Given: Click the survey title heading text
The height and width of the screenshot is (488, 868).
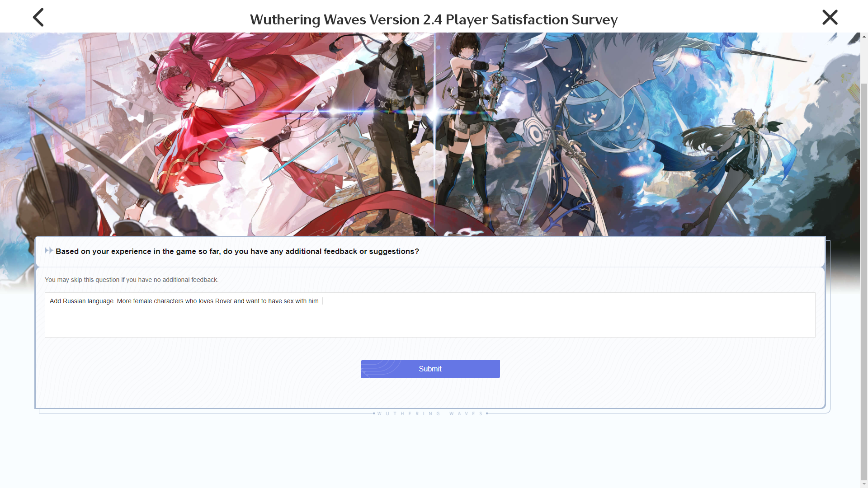Looking at the screenshot, I should coord(434,19).
